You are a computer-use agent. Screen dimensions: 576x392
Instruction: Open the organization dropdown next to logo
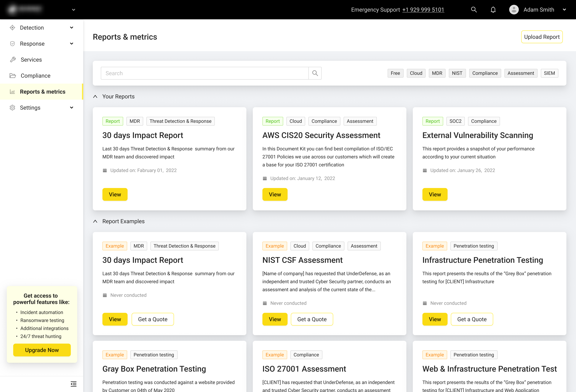tap(73, 10)
